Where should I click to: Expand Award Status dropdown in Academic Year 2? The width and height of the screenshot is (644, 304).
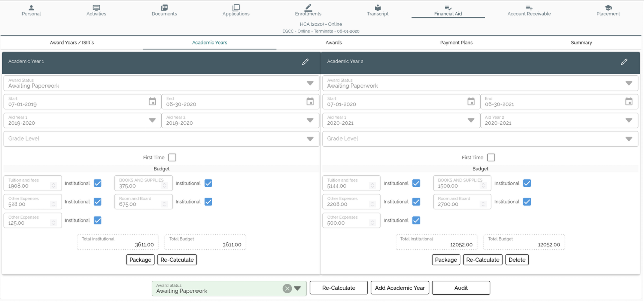pyautogui.click(x=629, y=83)
